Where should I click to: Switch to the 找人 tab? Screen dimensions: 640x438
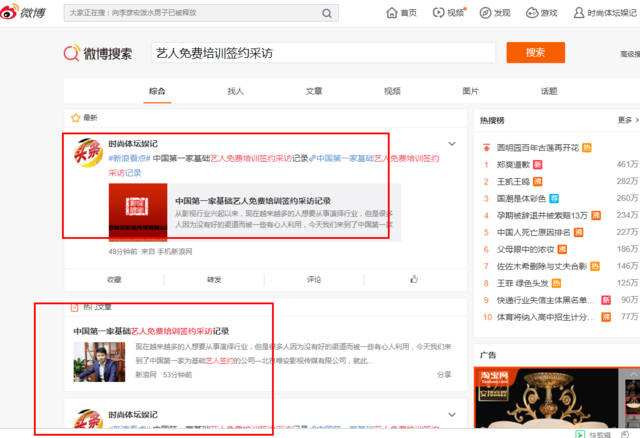pos(236,91)
